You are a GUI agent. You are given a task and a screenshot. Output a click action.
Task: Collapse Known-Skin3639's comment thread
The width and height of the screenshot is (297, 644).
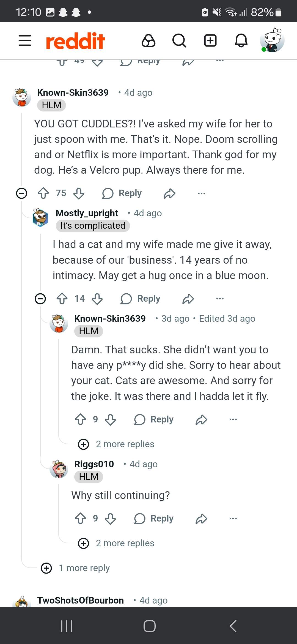[x=22, y=193]
